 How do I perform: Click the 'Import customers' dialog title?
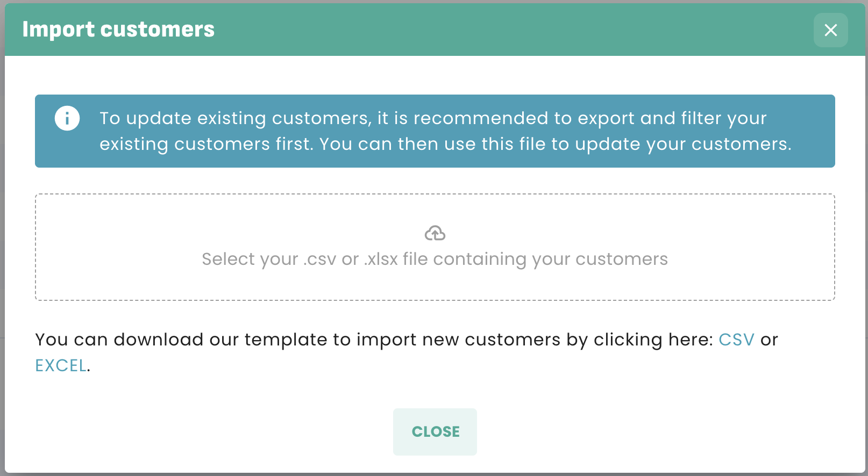118,30
